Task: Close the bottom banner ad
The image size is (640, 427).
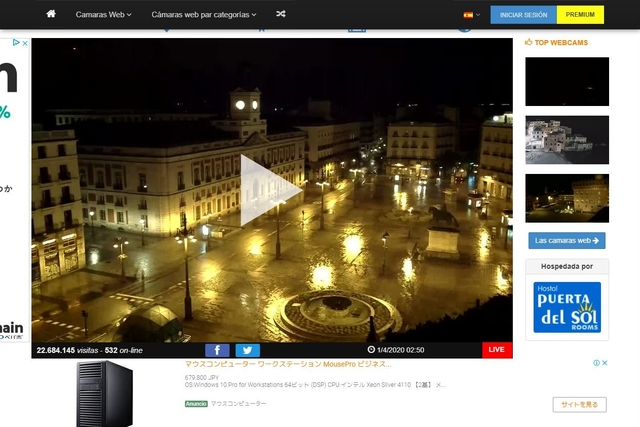Action: (605, 363)
